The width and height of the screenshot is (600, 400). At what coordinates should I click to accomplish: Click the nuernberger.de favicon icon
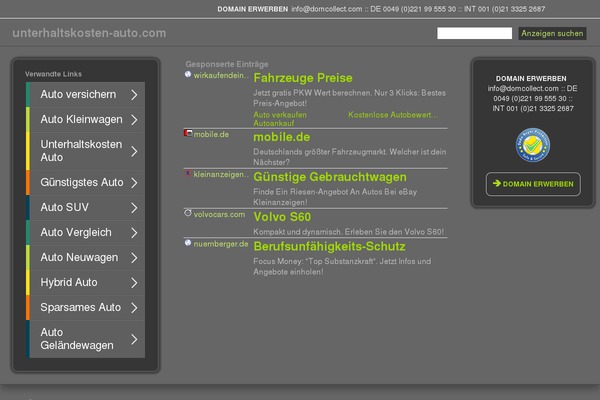coord(188,243)
